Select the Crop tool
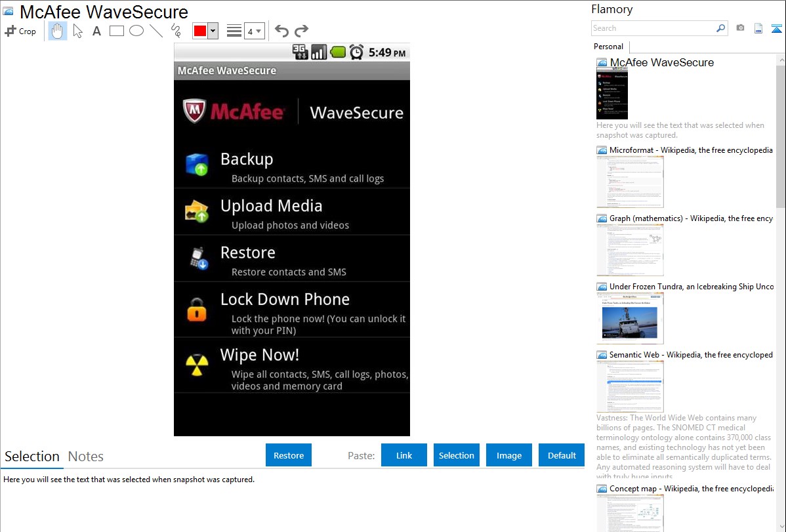 (20, 31)
